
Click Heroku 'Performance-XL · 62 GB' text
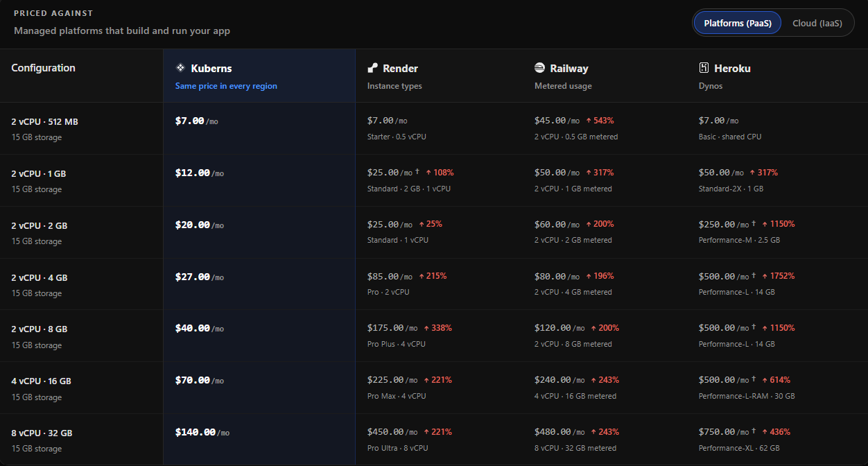point(739,448)
